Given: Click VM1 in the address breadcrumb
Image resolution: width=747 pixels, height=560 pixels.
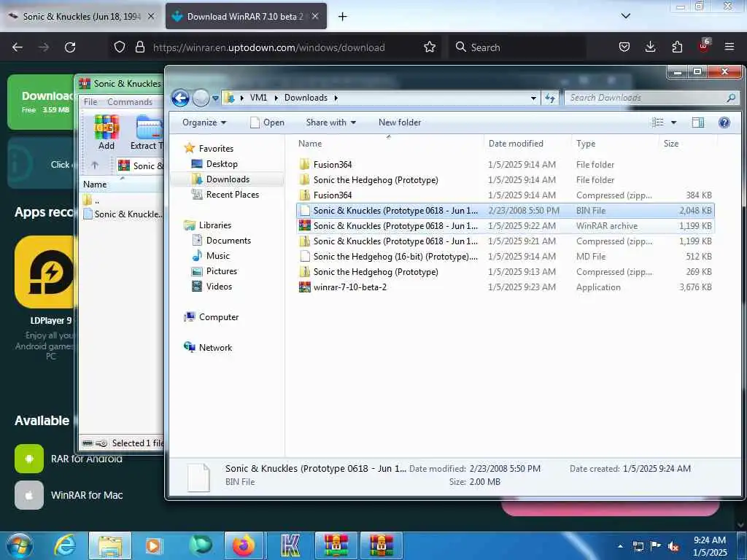Looking at the screenshot, I should (x=258, y=98).
